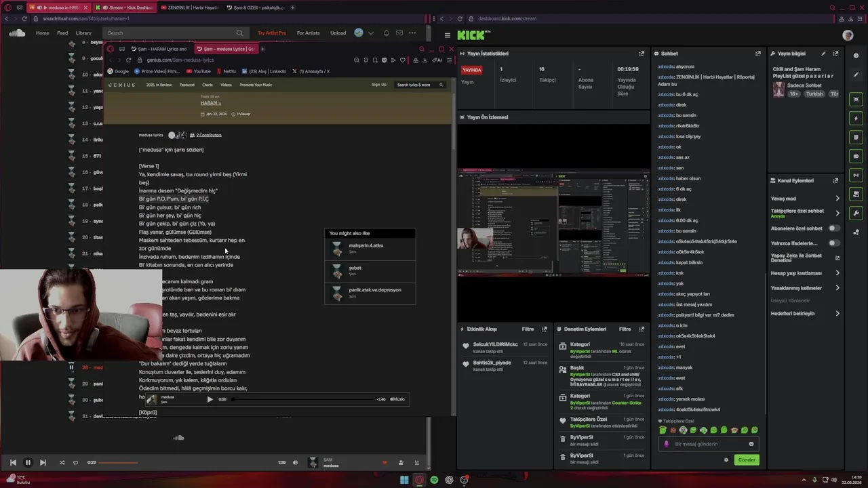Seek on SoundCloud progress bar
868x488 pixels.
(188, 462)
